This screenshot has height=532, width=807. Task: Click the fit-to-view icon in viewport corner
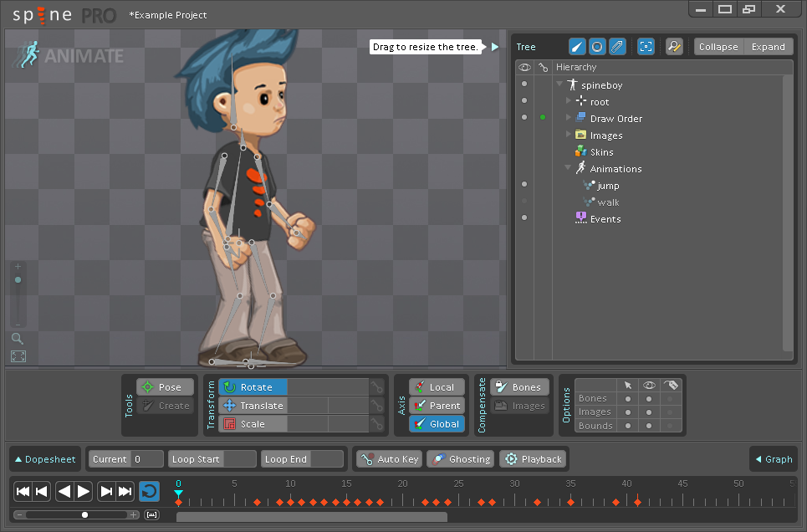pos(18,356)
